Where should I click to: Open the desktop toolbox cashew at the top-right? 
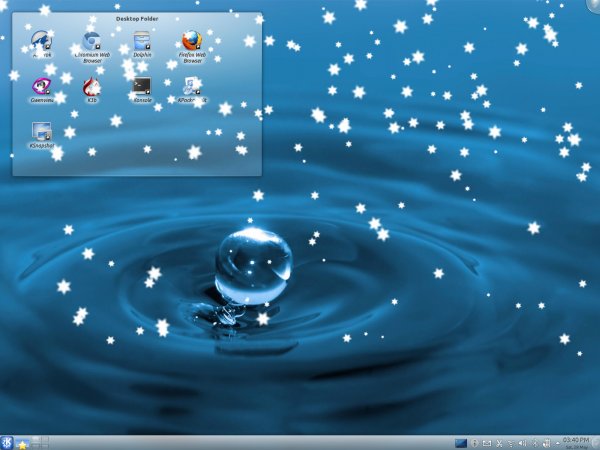point(594,5)
